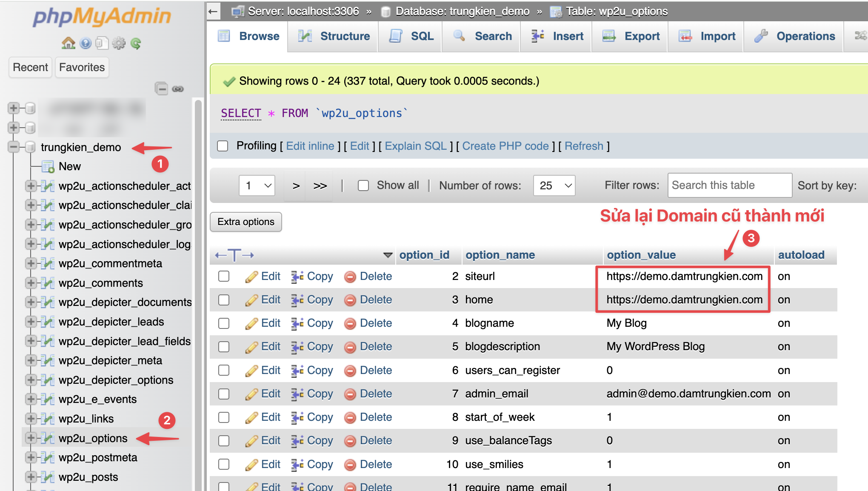Switch to the SQL tab
Screen dimensions: 868x491
pyautogui.click(x=411, y=37)
